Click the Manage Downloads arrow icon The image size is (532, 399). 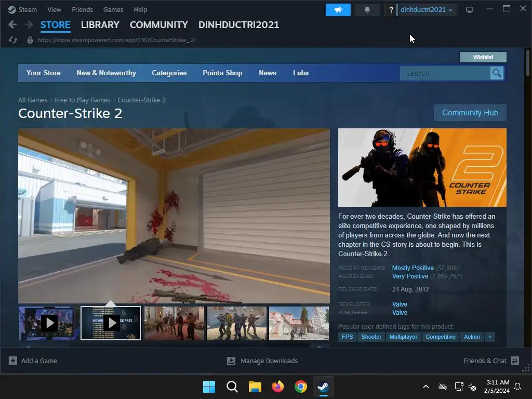pos(231,361)
